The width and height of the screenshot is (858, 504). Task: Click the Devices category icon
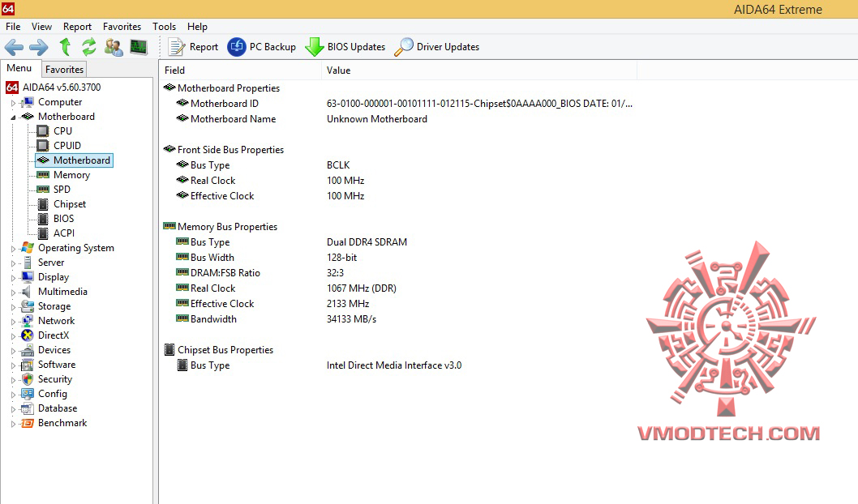pos(28,350)
